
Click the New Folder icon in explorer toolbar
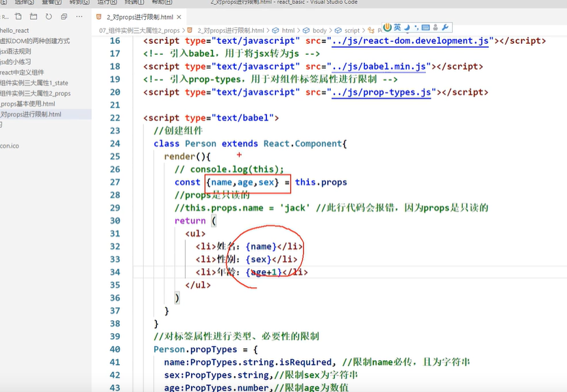click(x=34, y=16)
